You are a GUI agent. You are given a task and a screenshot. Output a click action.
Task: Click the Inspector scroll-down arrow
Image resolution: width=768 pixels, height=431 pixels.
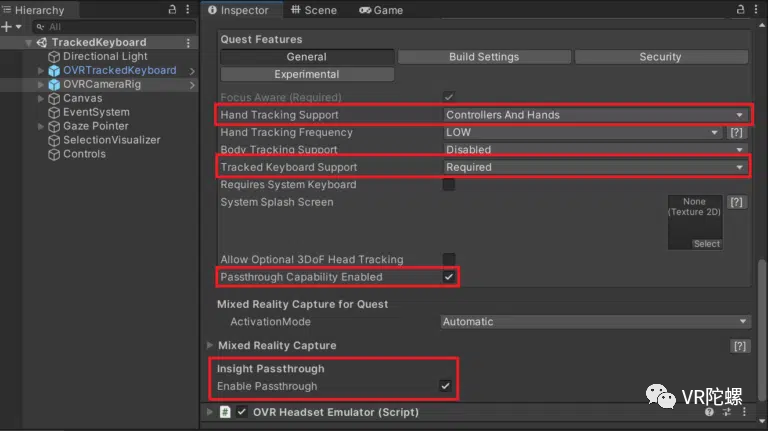coord(762,421)
